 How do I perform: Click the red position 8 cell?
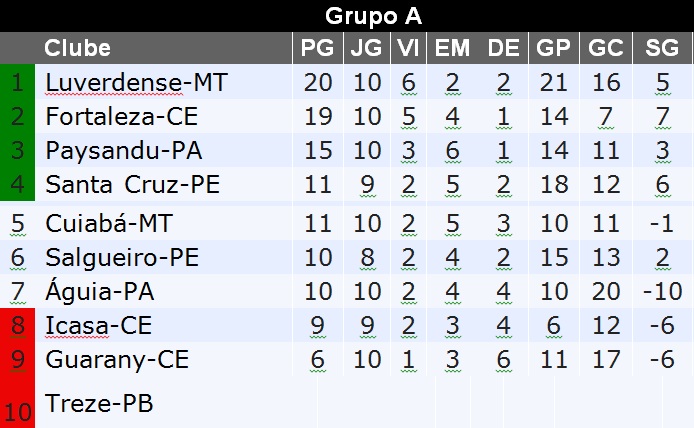18,325
